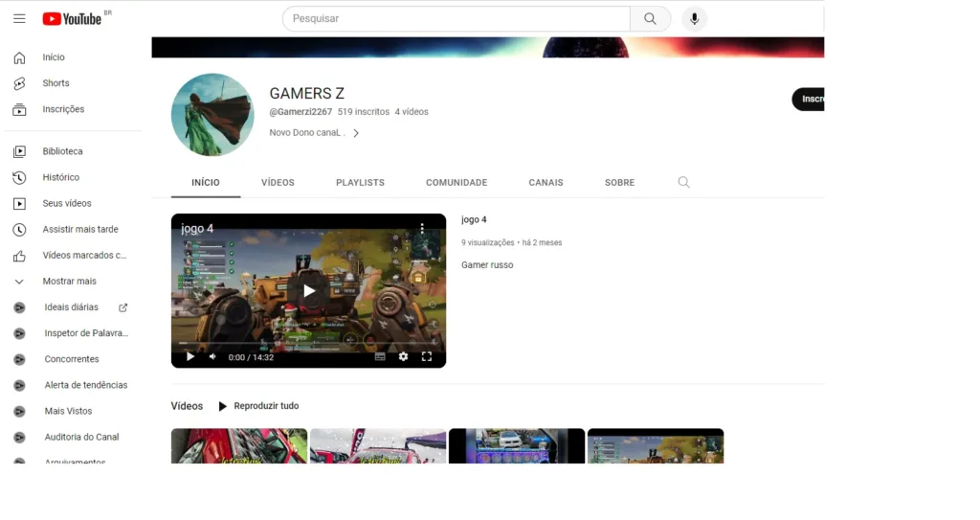Open third video thumbnail with sound system
980x520 pixels.
point(517,446)
